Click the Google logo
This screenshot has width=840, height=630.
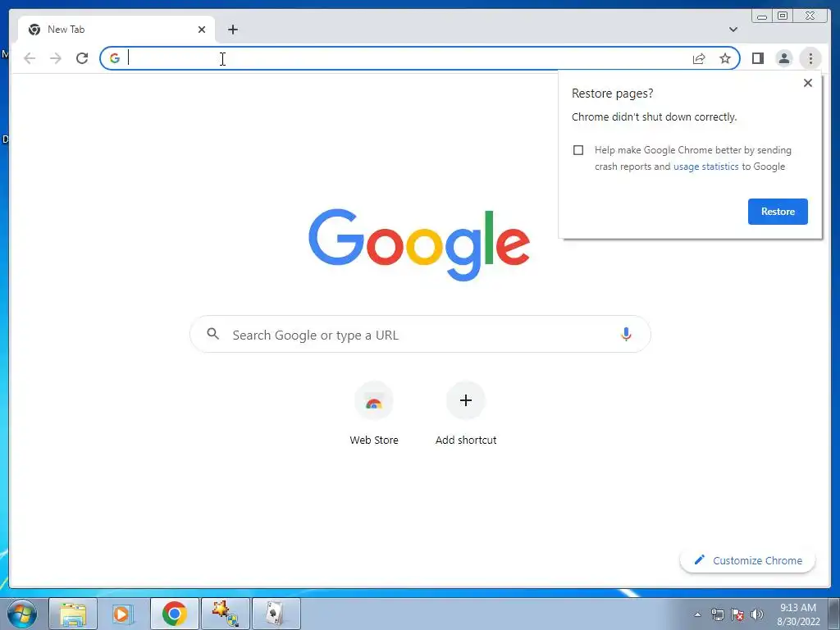(x=419, y=244)
